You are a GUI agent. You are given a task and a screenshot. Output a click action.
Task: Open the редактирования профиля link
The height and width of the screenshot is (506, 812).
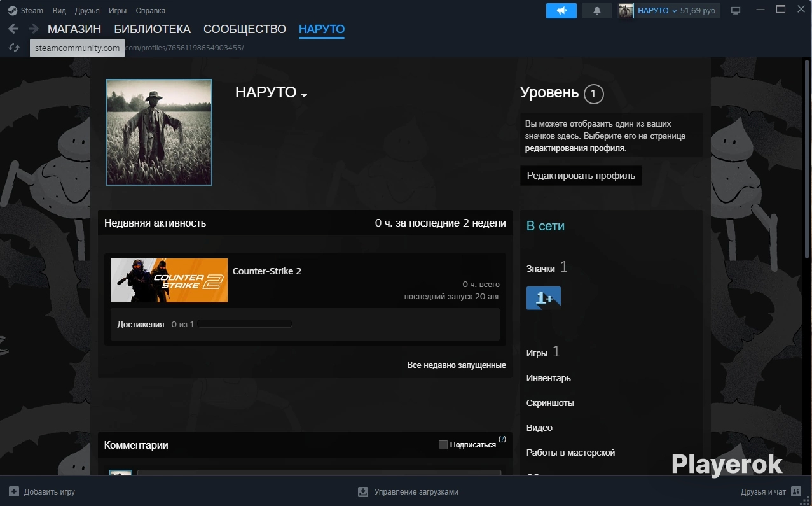575,148
